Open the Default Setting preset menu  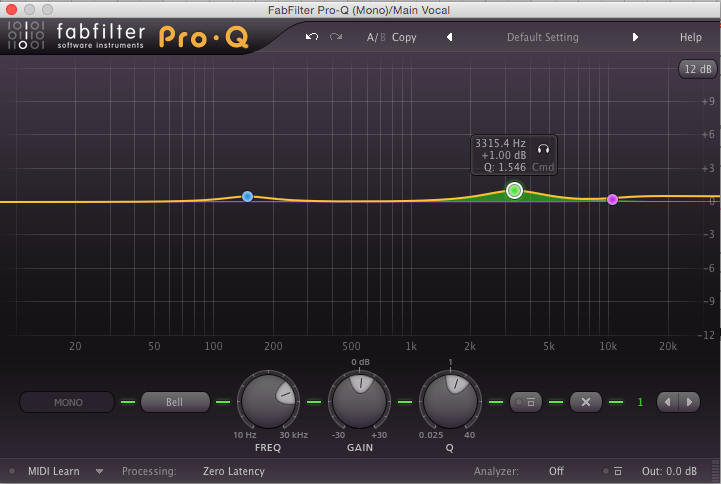[x=543, y=37]
